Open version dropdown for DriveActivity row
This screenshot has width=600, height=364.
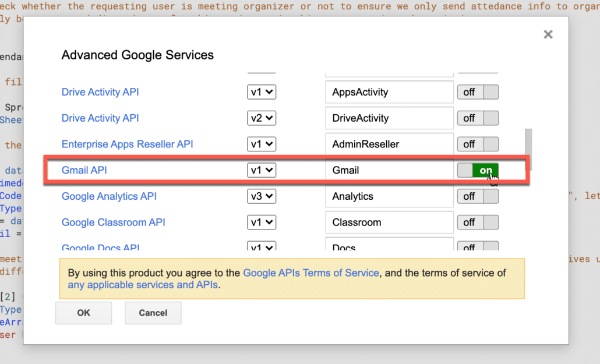point(262,118)
